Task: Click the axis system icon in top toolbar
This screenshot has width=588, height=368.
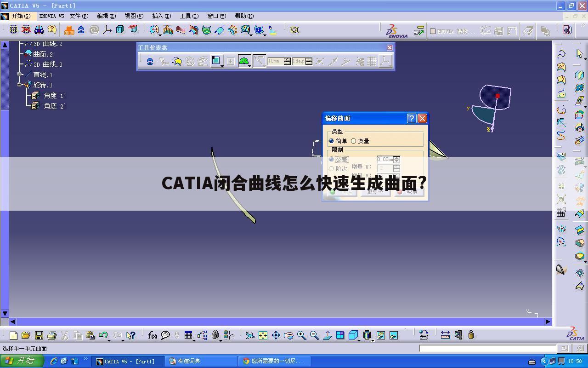Action: [107, 30]
